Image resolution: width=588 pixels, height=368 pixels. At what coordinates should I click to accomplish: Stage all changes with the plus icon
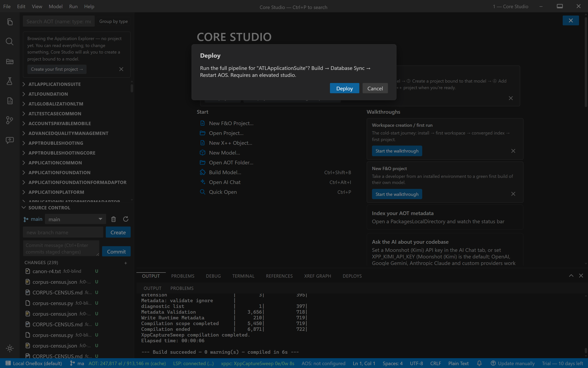[126, 263]
